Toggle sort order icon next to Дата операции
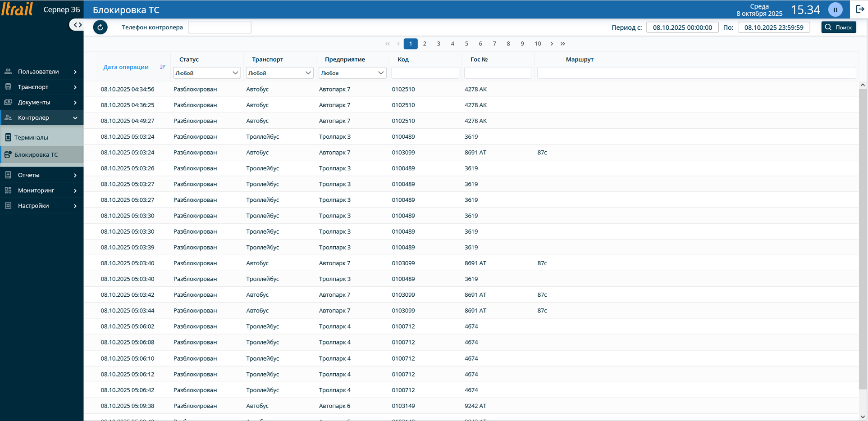Screen dimensions: 868x421 pos(163,67)
